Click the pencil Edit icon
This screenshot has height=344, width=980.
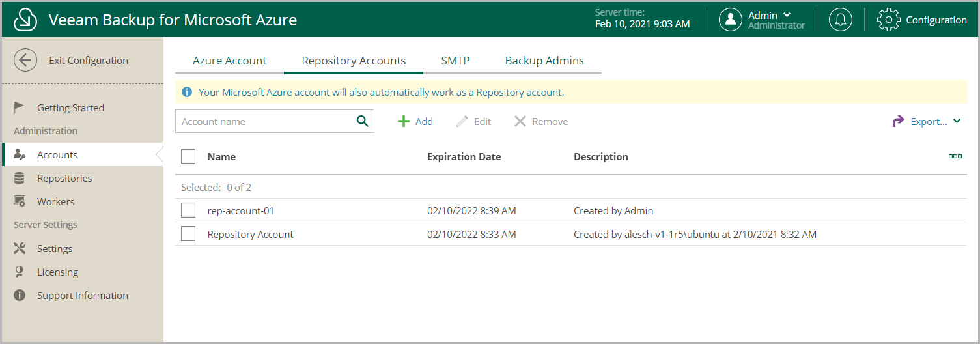[462, 121]
